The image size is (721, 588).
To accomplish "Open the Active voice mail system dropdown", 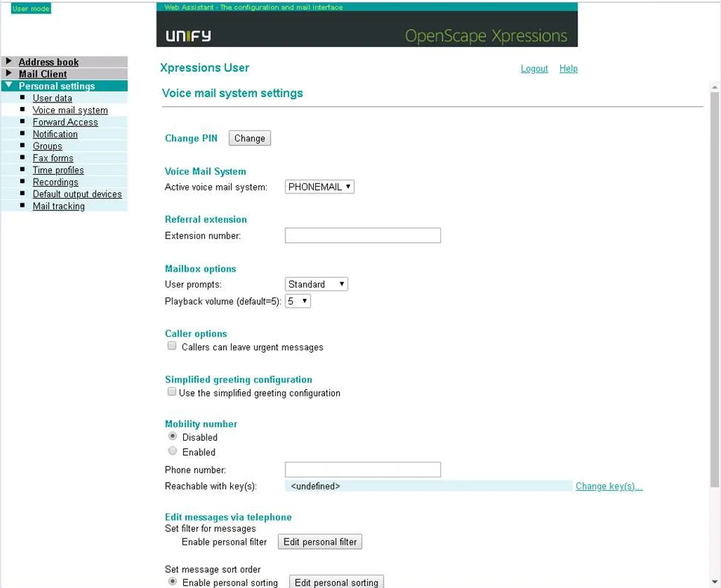I will [x=320, y=187].
